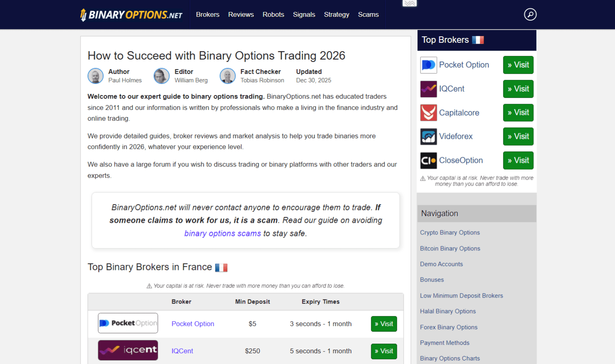The image size is (615, 364).
Task: Click the BinaryOptions.net logo
Action: (x=132, y=14)
